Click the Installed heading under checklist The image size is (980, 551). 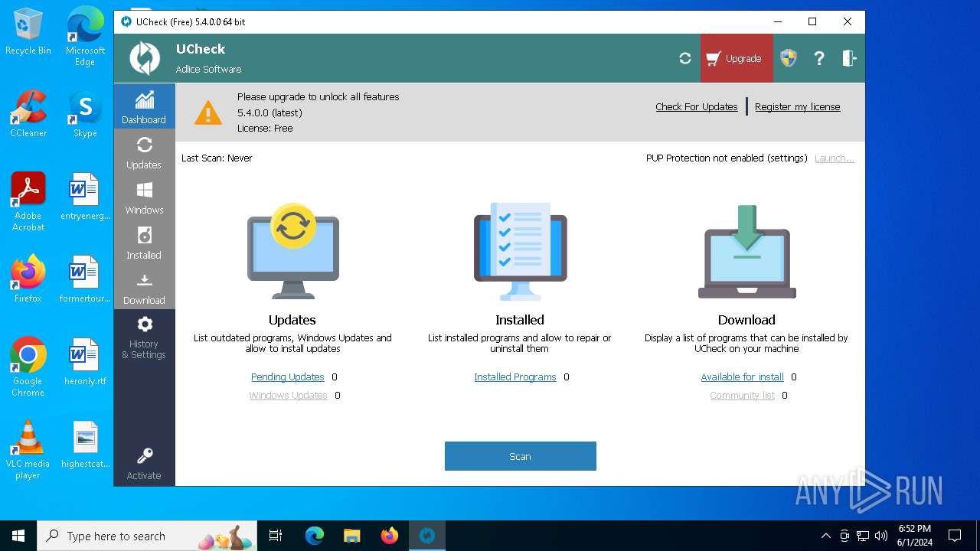point(520,320)
